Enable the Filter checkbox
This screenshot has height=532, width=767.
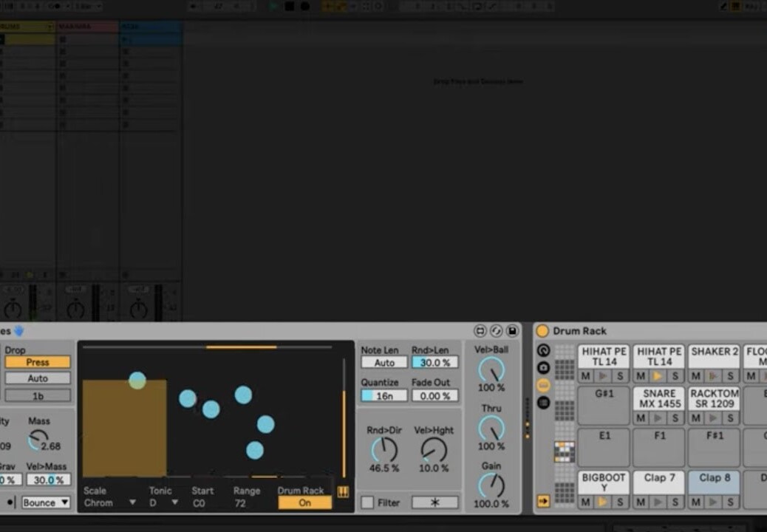pyautogui.click(x=367, y=502)
